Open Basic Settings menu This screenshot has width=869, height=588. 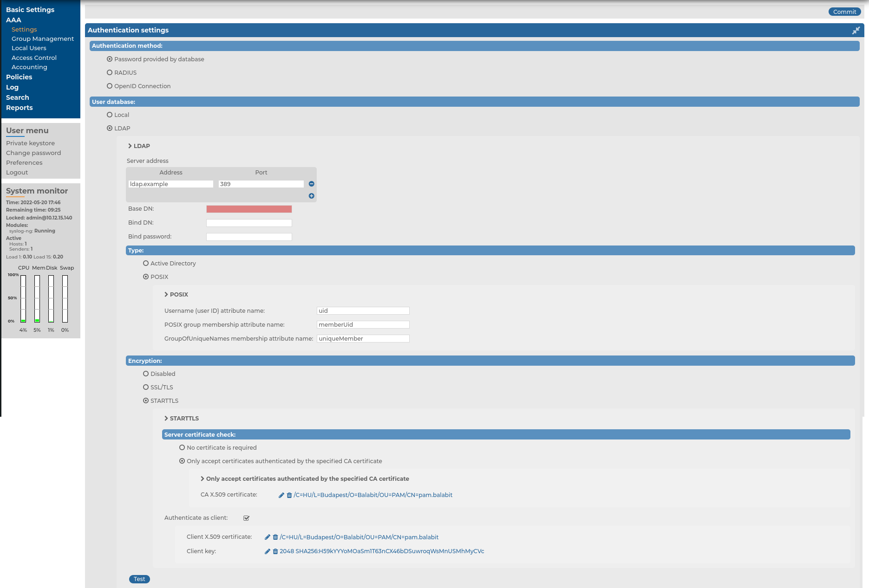[30, 10]
